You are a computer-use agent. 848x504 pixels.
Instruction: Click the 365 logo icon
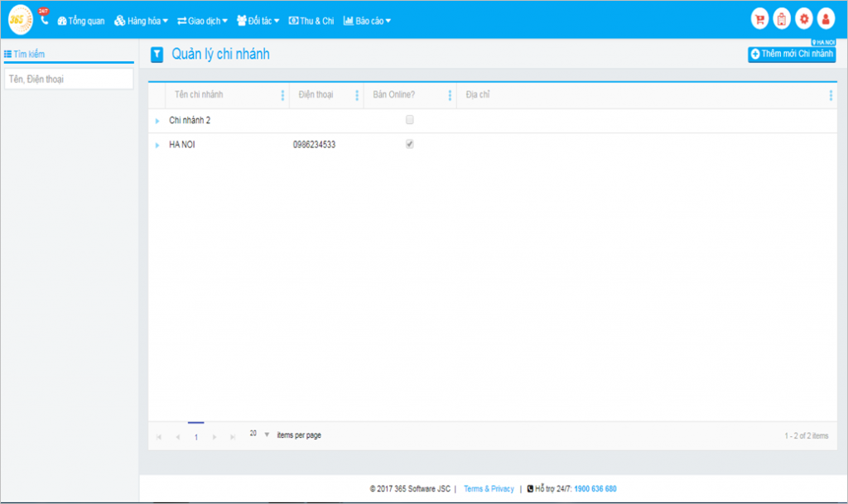20,18
